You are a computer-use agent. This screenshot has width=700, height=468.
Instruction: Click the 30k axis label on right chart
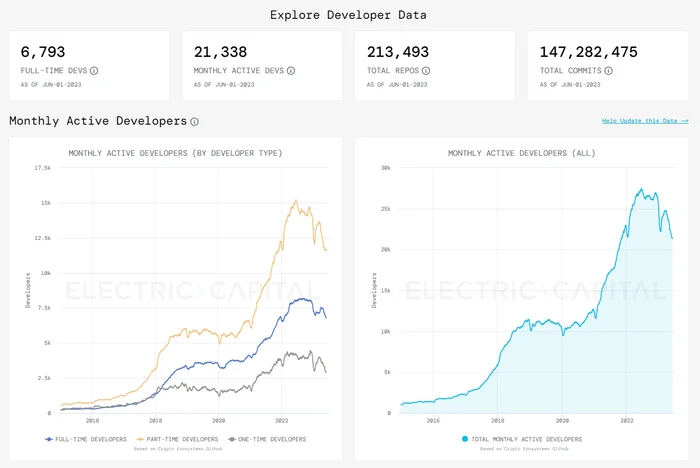click(x=386, y=168)
